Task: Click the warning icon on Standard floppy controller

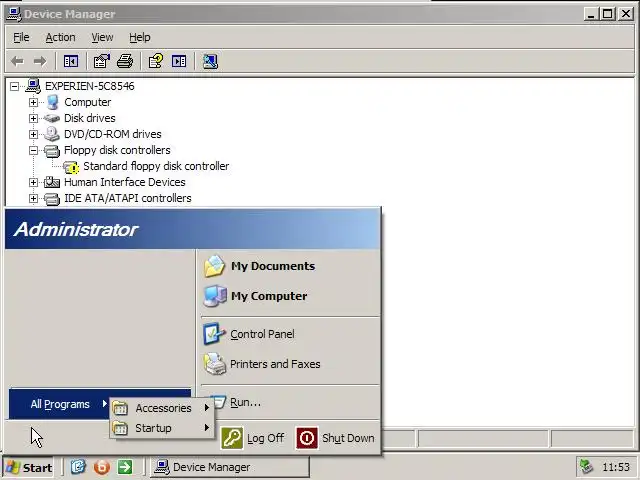Action: 71,167
